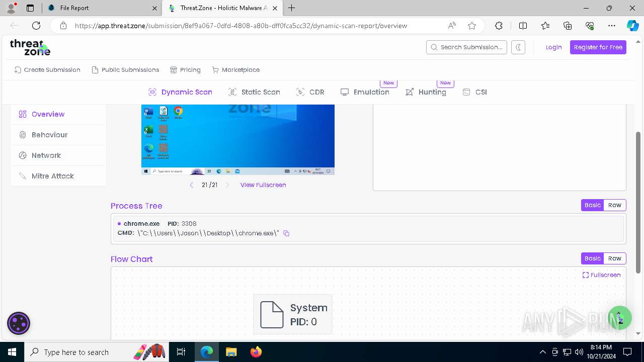644x362 pixels.
Task: Open Collections icon
Action: [568, 26]
